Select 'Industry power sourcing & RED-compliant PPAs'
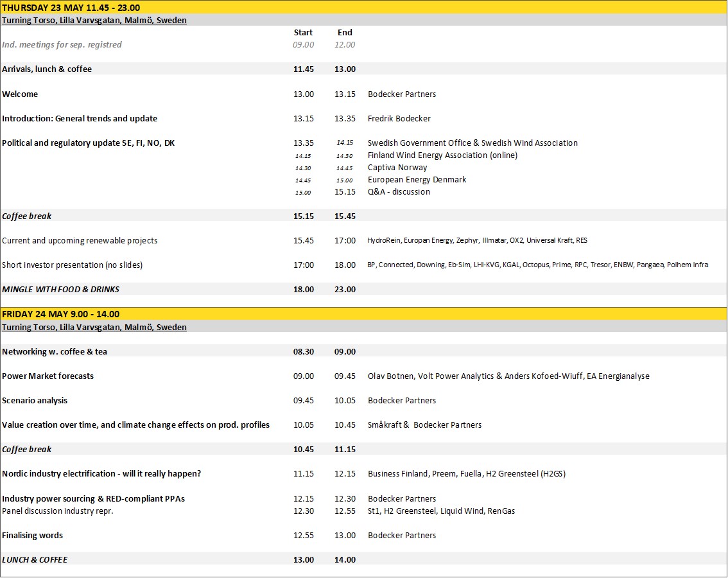 click(93, 498)
